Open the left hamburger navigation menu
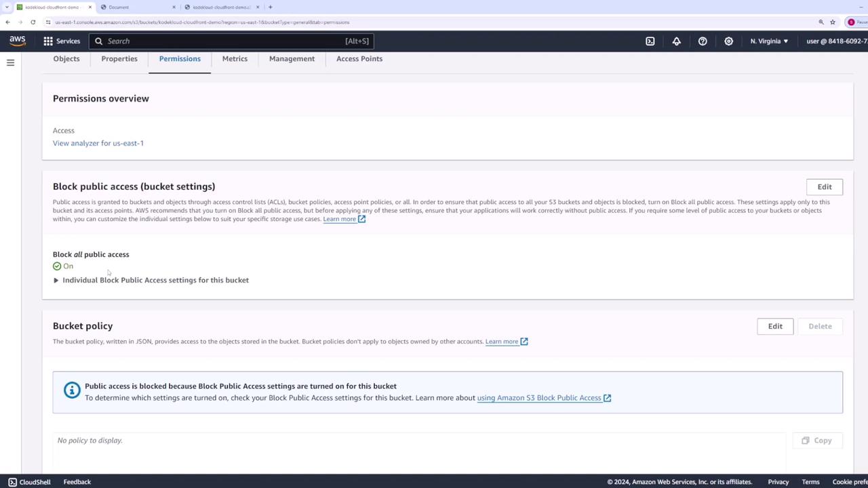 point(10,62)
